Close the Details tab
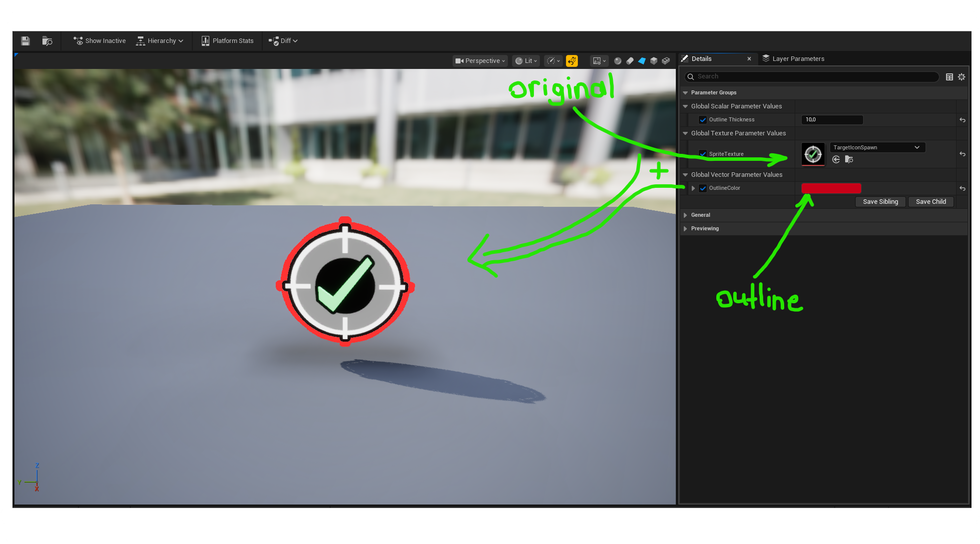 [749, 59]
